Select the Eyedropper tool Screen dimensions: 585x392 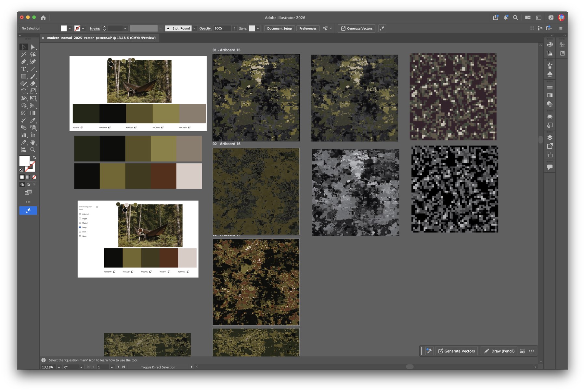click(x=33, y=121)
